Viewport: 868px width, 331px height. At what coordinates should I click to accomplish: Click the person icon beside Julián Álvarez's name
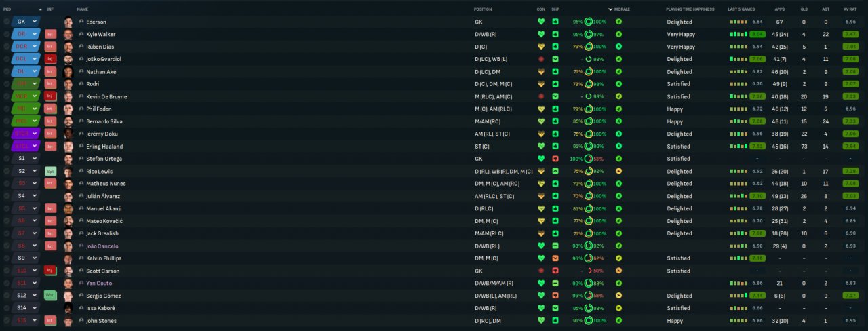point(81,196)
